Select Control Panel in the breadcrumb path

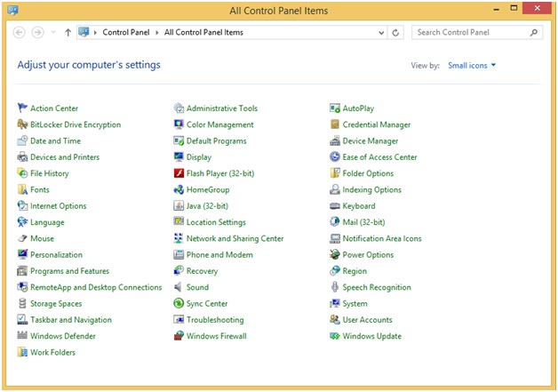(128, 33)
